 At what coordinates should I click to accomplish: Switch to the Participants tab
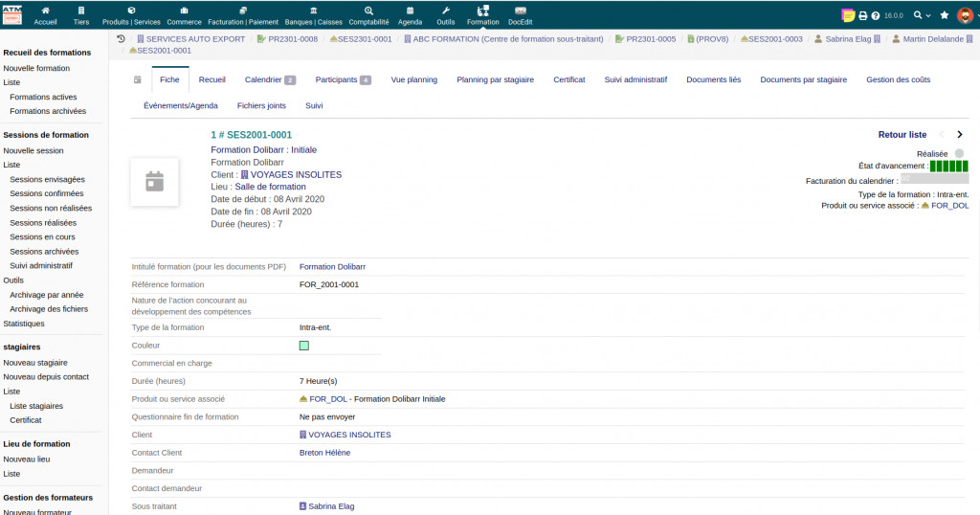pos(343,79)
